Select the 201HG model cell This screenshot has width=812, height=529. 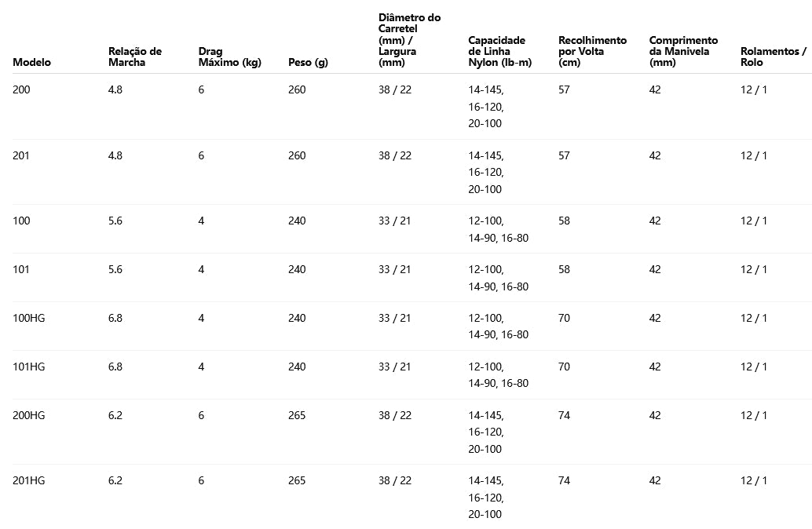click(29, 480)
